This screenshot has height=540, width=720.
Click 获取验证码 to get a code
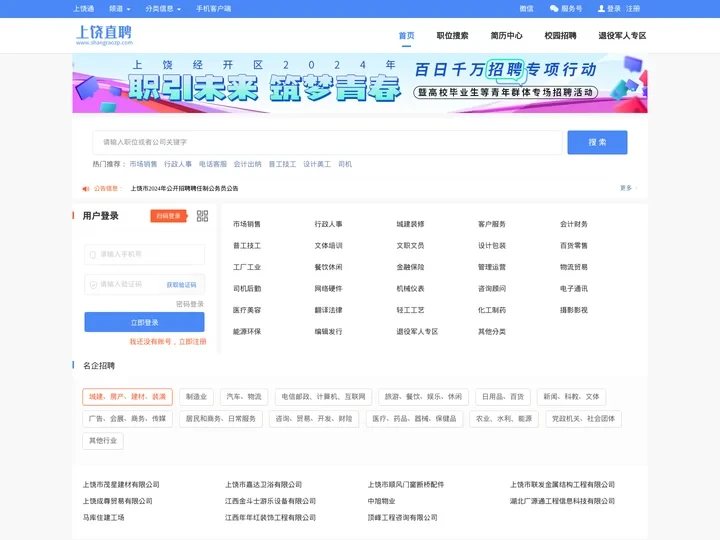181,285
